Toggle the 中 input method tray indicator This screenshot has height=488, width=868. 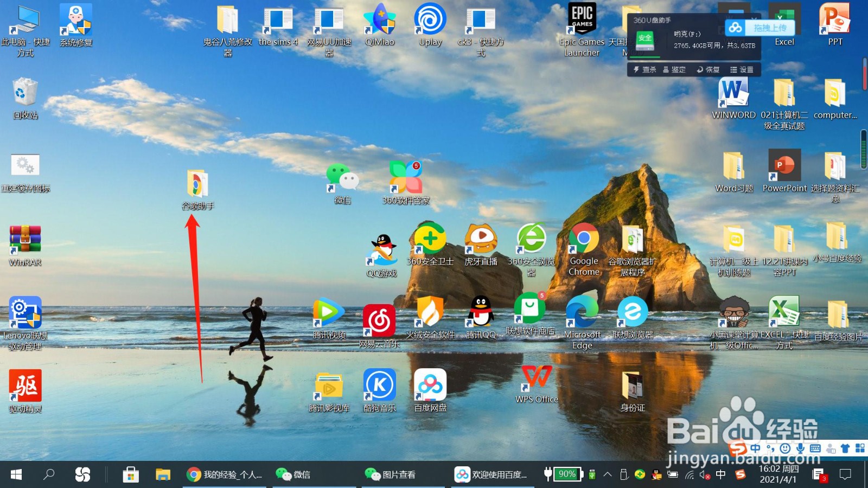tap(720, 474)
